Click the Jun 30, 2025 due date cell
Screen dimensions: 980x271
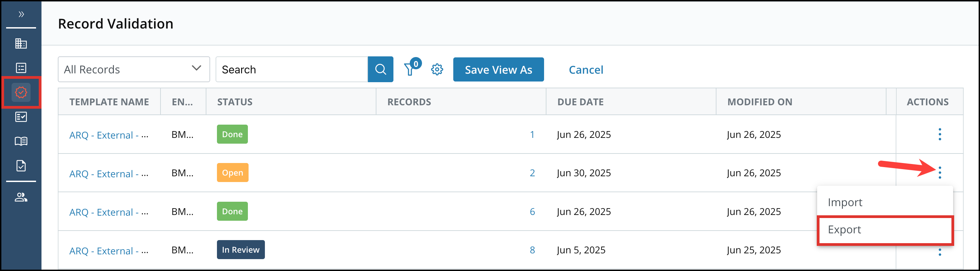point(584,173)
